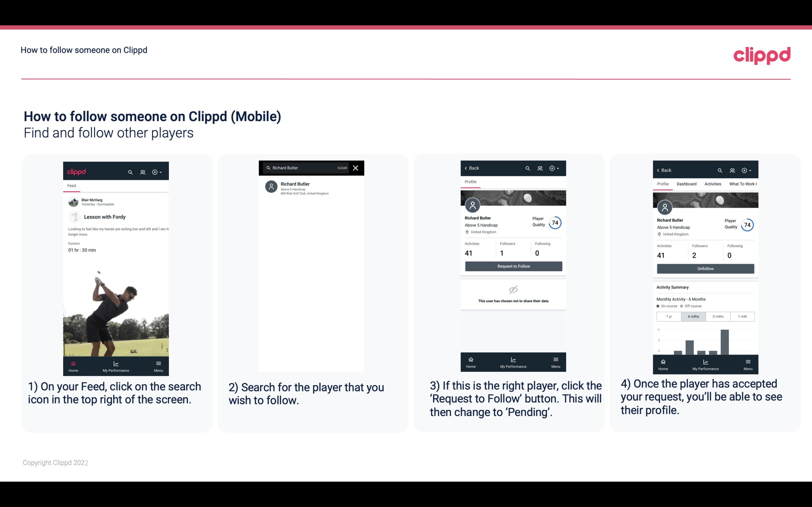Image resolution: width=812 pixels, height=507 pixels.
Task: Click the add user icon in top navigation
Action: coord(143,171)
